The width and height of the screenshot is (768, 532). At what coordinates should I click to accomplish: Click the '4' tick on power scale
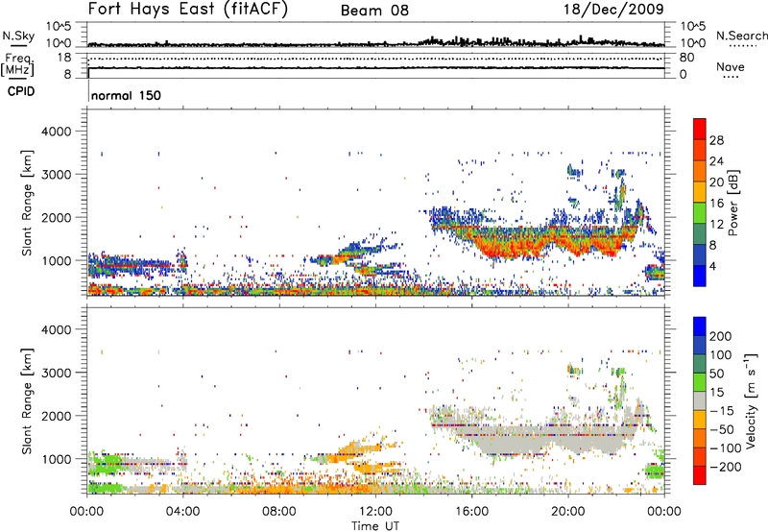[x=712, y=266]
